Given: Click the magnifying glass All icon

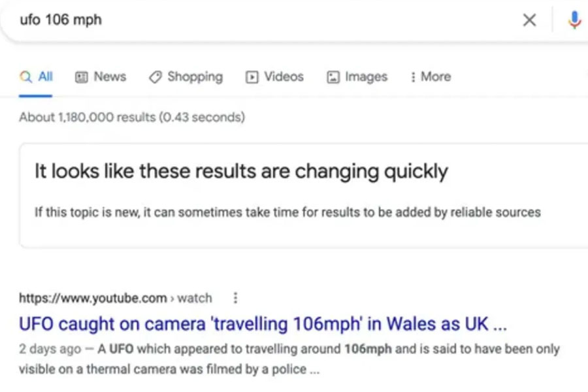Looking at the screenshot, I should point(25,77).
